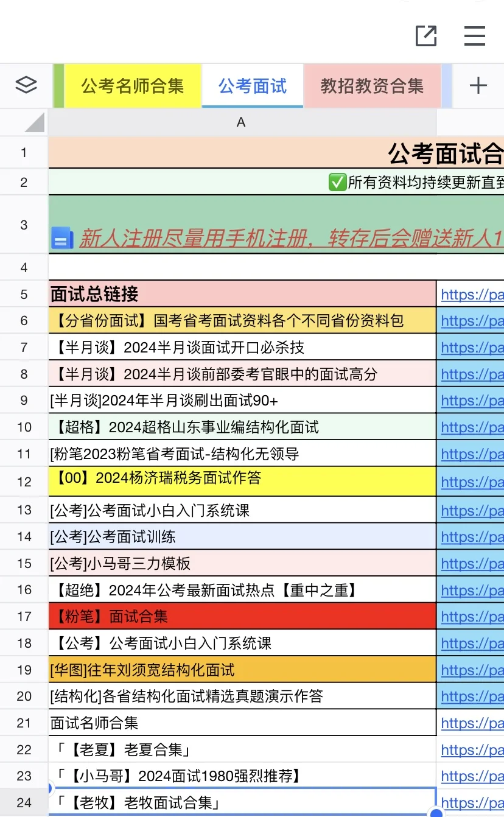
Task: Open link beside 2024杨济瑞税务面试作答
Action: tap(472, 482)
